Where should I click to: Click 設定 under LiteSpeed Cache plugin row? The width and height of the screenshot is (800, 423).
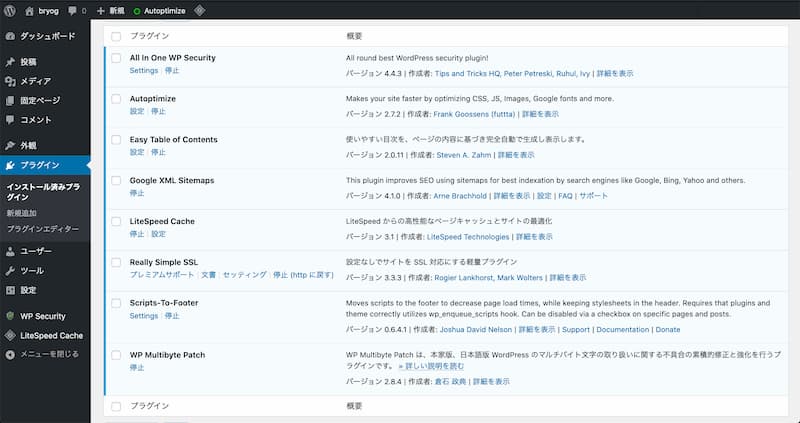click(158, 234)
